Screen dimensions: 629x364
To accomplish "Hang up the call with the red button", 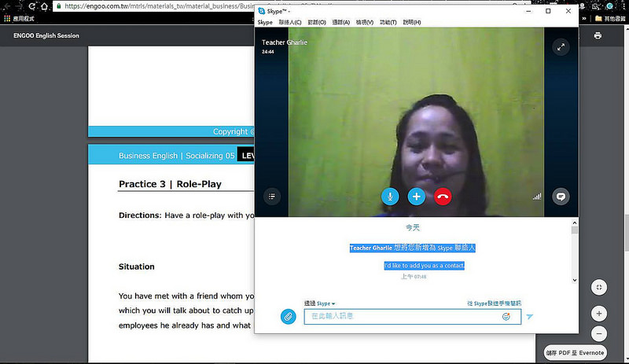I will 443,197.
